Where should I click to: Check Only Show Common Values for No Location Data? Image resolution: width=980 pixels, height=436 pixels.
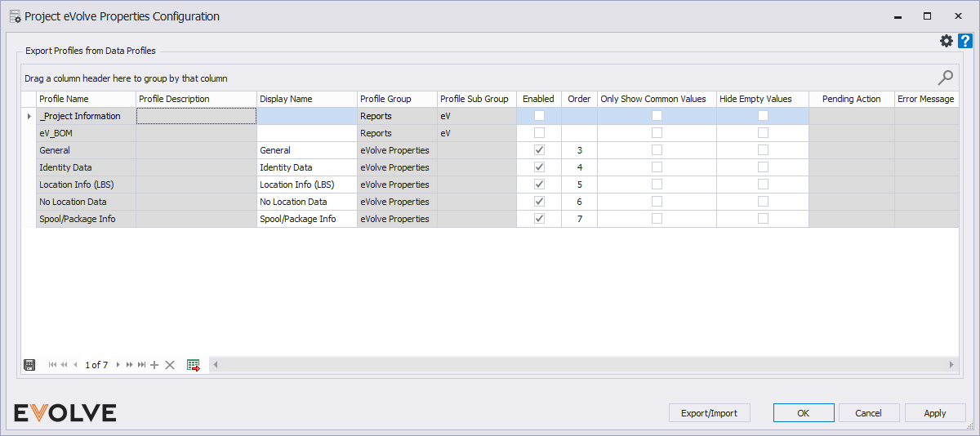pyautogui.click(x=657, y=202)
